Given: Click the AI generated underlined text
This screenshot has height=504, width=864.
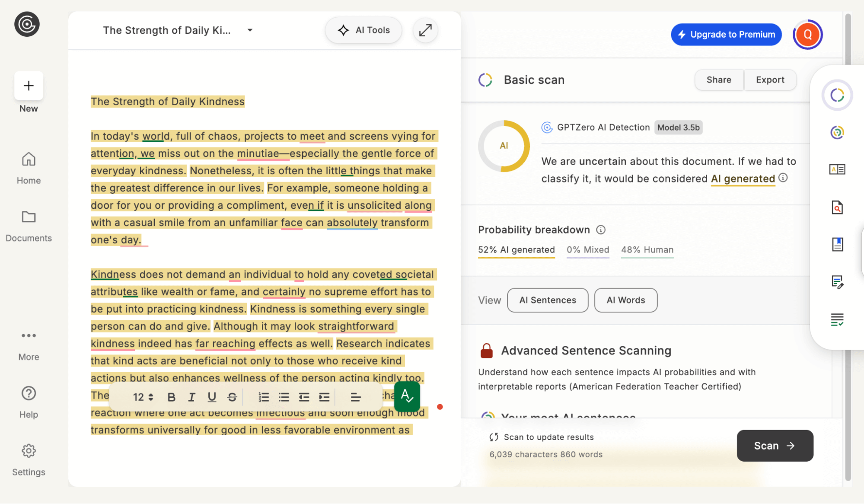Looking at the screenshot, I should point(743,179).
